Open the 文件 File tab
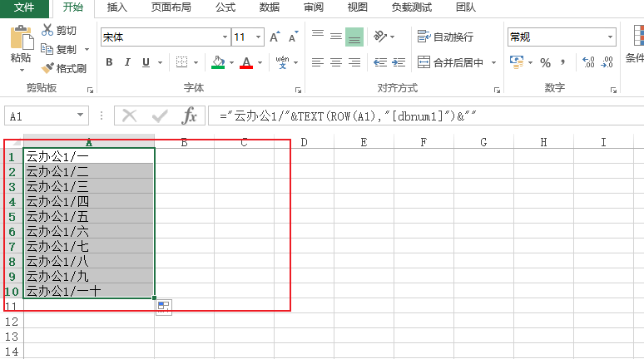The height and width of the screenshot is (359, 644). pos(24,7)
